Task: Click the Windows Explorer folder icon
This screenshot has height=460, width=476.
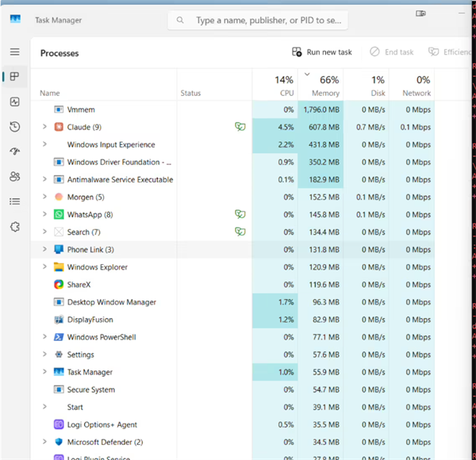Action: [x=59, y=267]
